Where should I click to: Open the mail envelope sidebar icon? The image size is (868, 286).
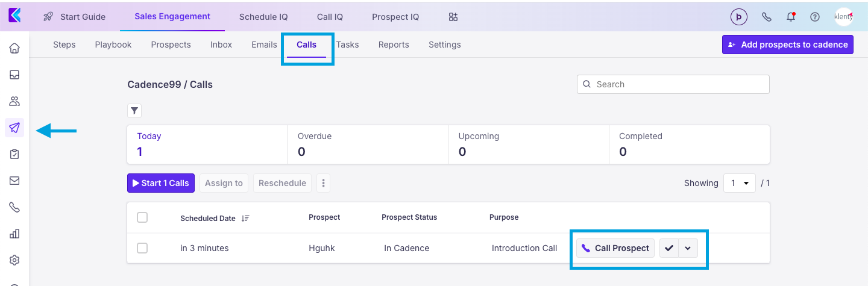pos(14,181)
